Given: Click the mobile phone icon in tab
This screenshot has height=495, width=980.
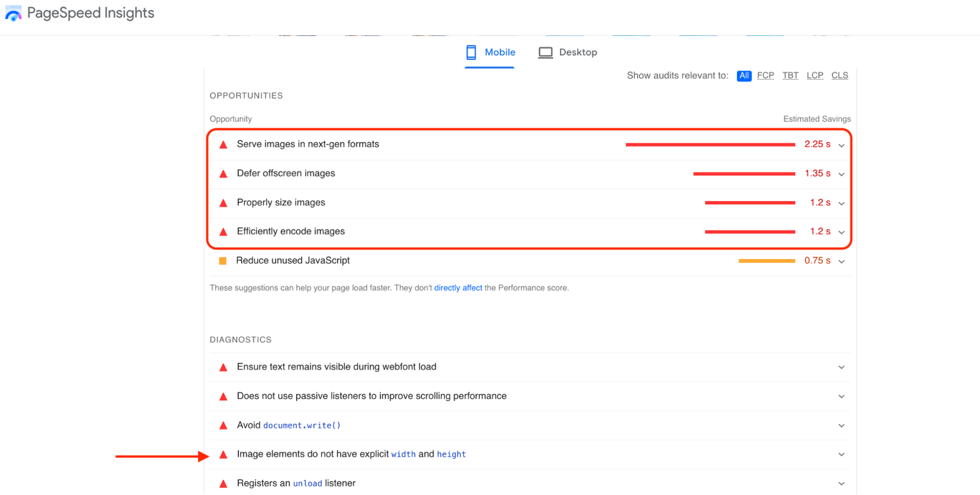Looking at the screenshot, I should coord(471,52).
